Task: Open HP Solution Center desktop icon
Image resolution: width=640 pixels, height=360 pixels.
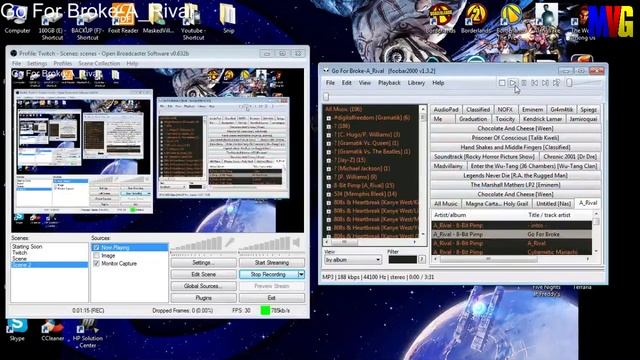Action: point(87,333)
